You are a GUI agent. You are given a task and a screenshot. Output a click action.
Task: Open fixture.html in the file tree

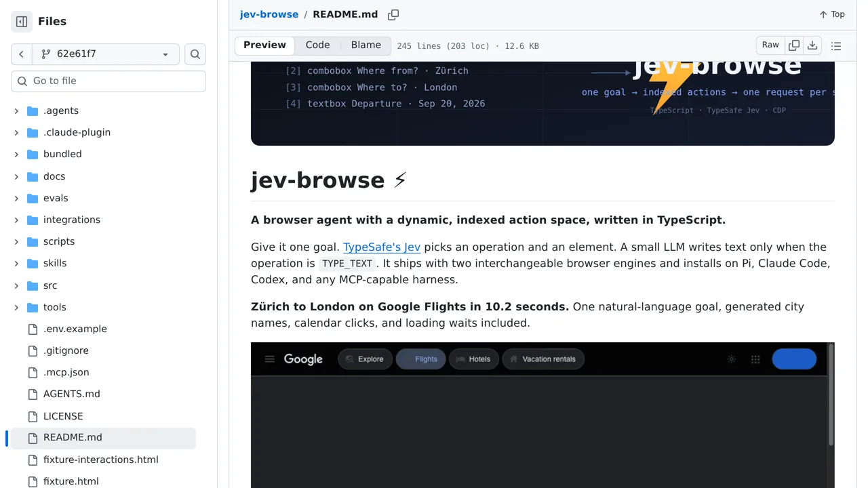(71, 481)
